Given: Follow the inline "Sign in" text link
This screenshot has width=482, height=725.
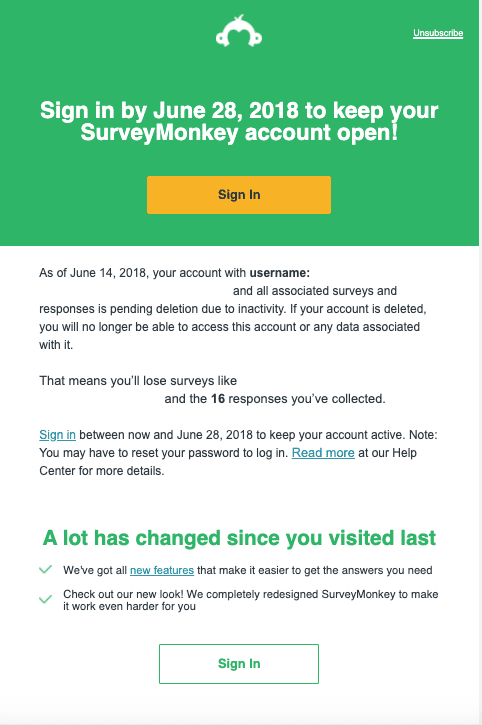Looking at the screenshot, I should point(57,435).
